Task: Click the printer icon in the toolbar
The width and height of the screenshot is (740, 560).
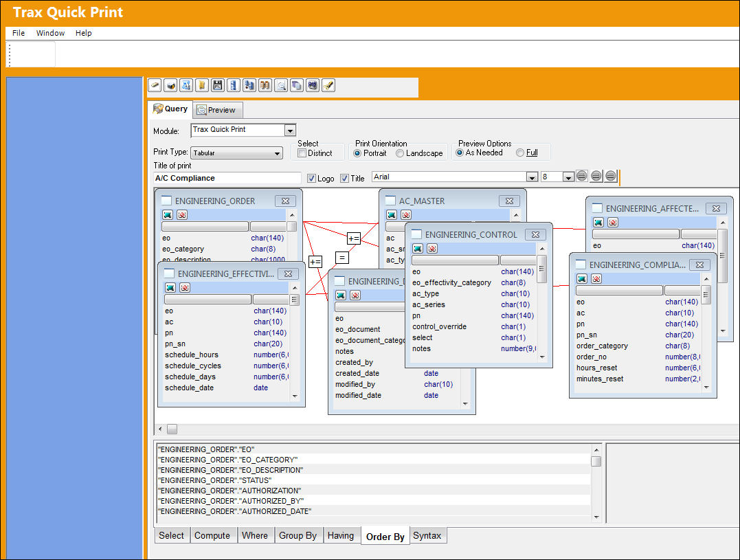Action: tap(170, 85)
